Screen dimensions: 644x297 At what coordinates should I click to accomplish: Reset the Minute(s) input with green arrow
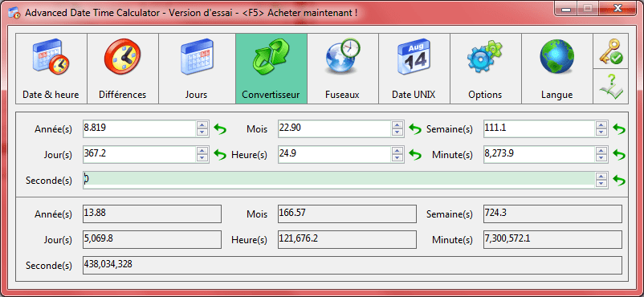tap(619, 155)
